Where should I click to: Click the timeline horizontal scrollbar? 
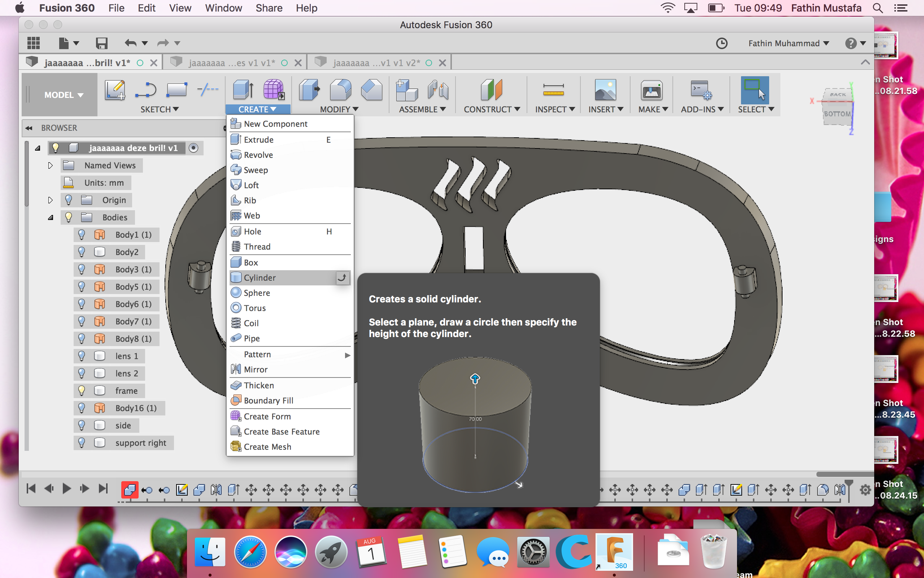[x=845, y=474]
